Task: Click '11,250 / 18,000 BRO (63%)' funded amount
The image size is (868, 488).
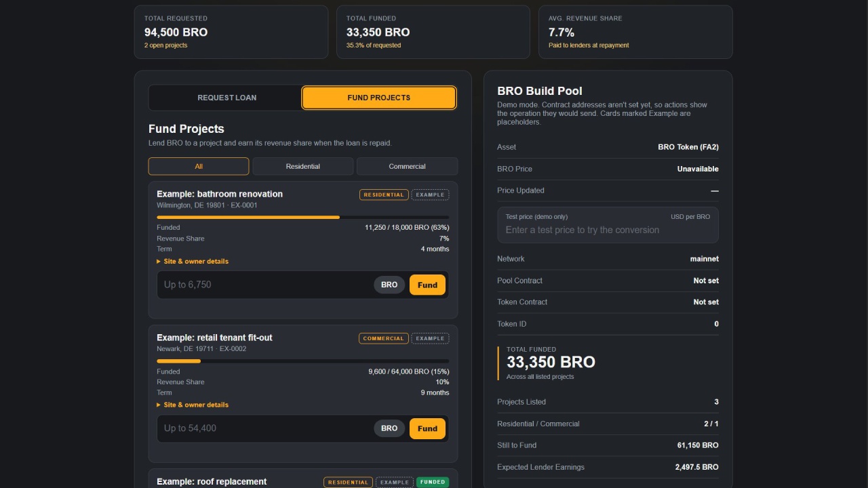Action: 407,228
